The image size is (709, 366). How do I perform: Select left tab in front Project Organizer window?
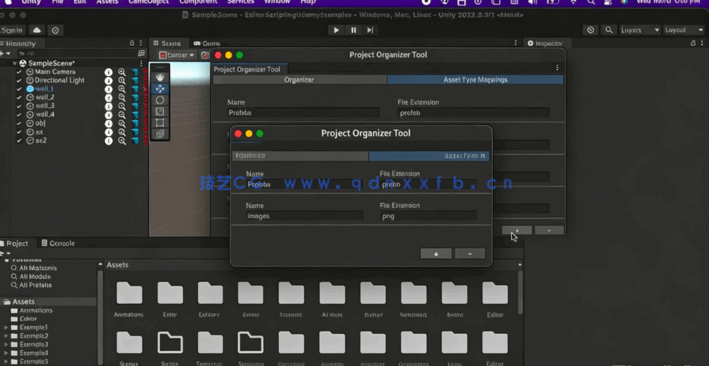click(300, 156)
